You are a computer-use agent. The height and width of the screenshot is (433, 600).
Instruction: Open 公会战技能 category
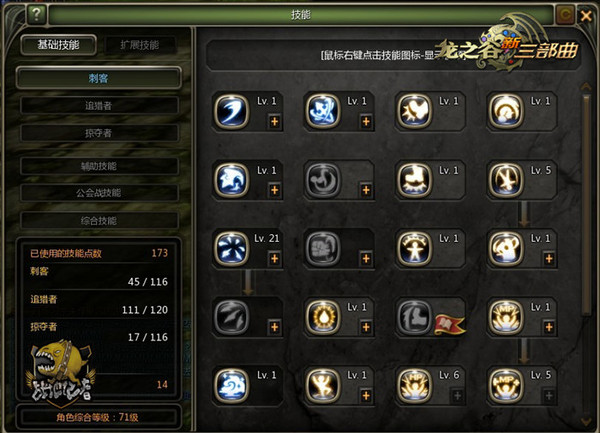[x=99, y=193]
